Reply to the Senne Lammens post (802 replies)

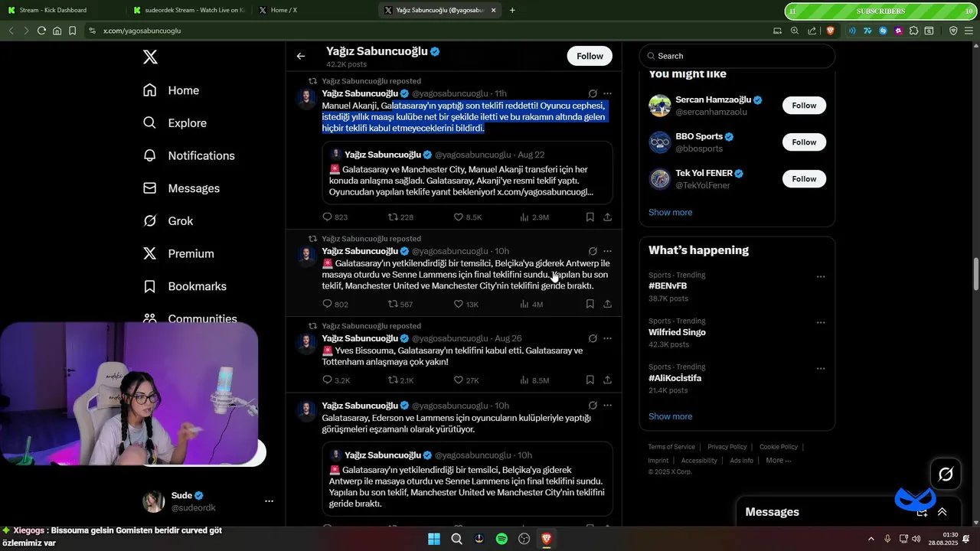tap(335, 304)
